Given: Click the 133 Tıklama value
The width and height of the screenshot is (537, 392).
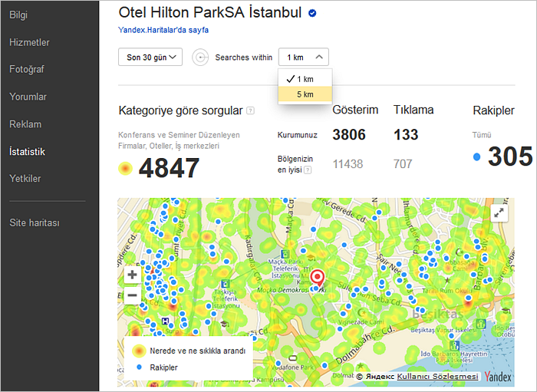Looking at the screenshot, I should click(406, 134).
